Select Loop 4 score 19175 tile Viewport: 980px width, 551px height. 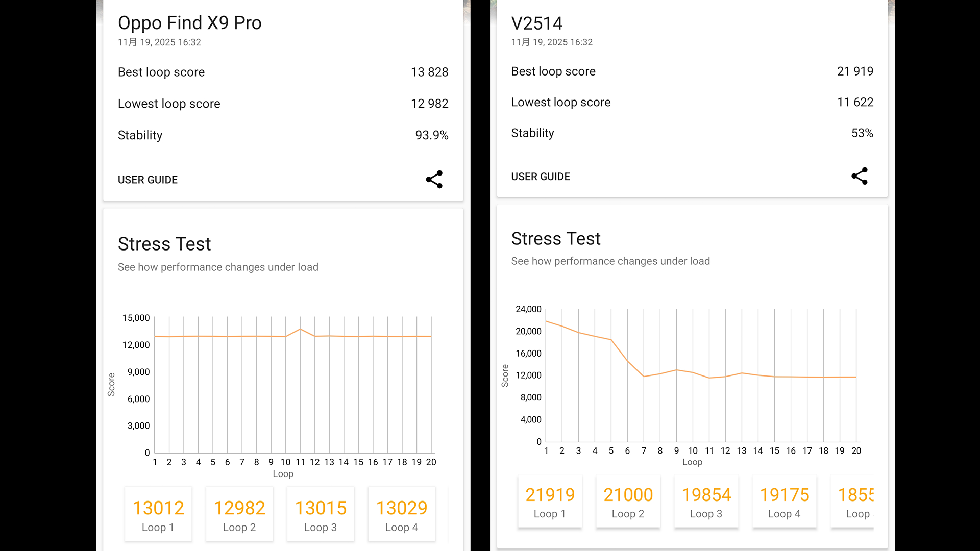pos(784,502)
